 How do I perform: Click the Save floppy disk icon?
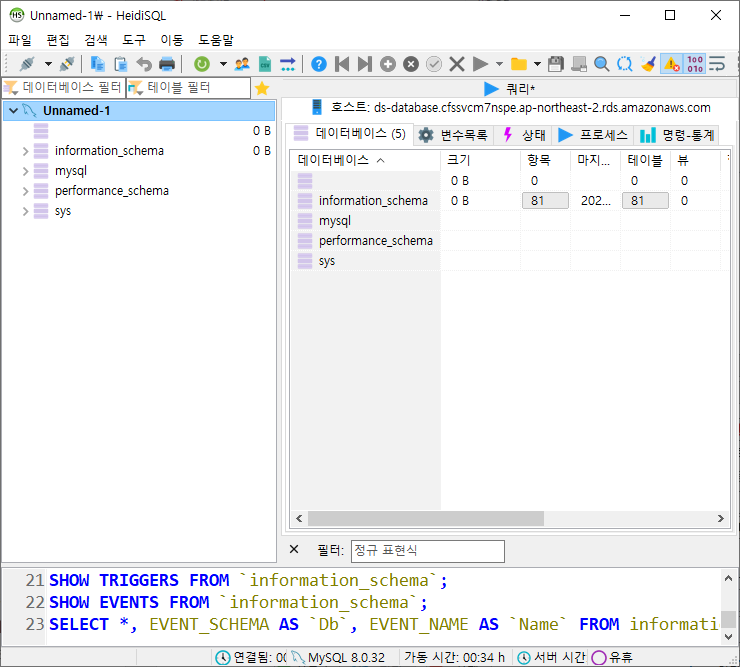click(x=556, y=63)
